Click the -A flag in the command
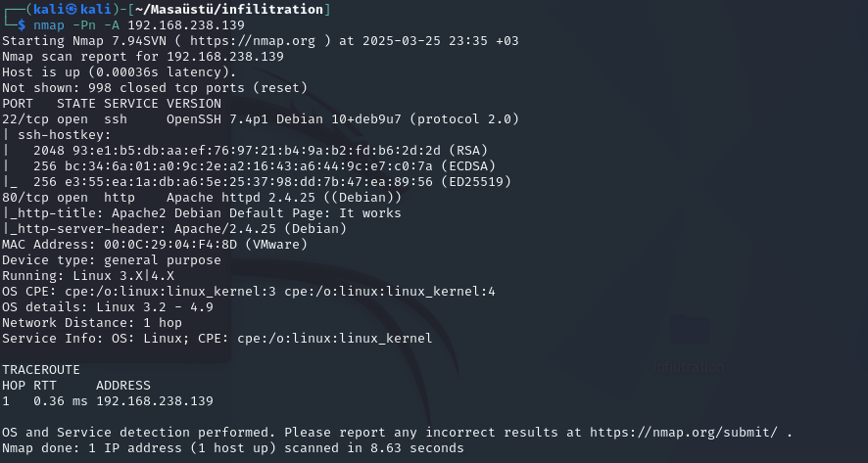 (x=112, y=25)
